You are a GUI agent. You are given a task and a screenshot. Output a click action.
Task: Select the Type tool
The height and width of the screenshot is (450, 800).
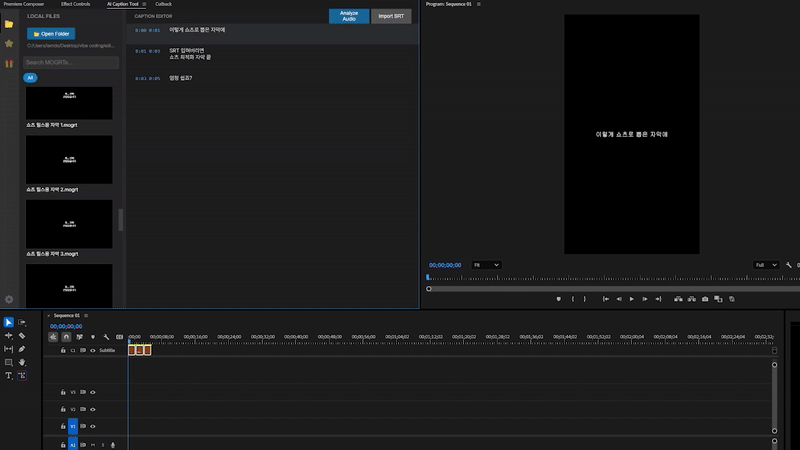point(9,375)
